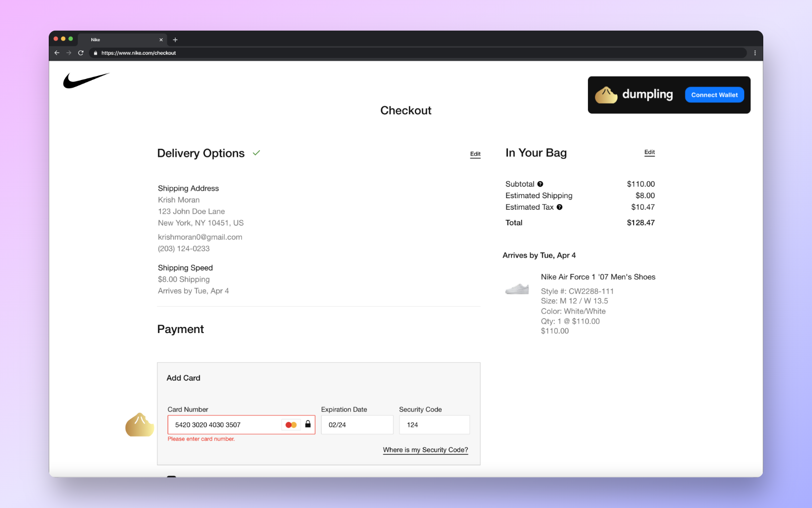Focus the Card Number input field
Screen dimensions: 812x508
tap(241, 425)
